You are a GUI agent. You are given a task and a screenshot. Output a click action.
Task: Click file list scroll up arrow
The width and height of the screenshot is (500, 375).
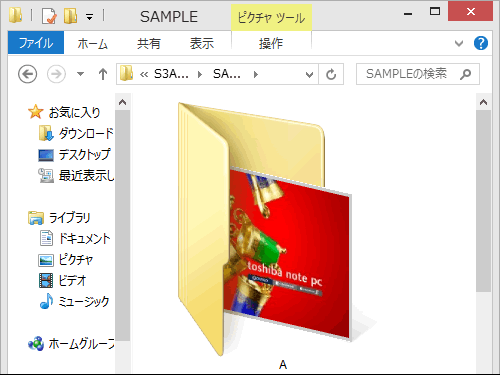click(483, 102)
